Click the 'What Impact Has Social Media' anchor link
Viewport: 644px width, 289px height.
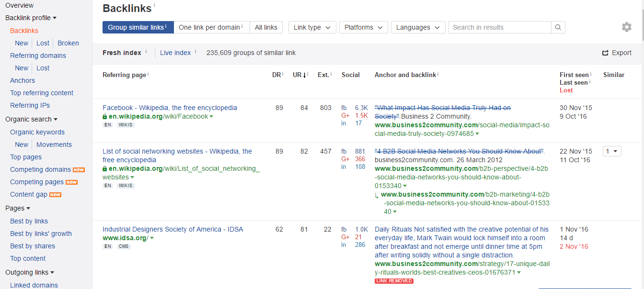click(x=443, y=112)
